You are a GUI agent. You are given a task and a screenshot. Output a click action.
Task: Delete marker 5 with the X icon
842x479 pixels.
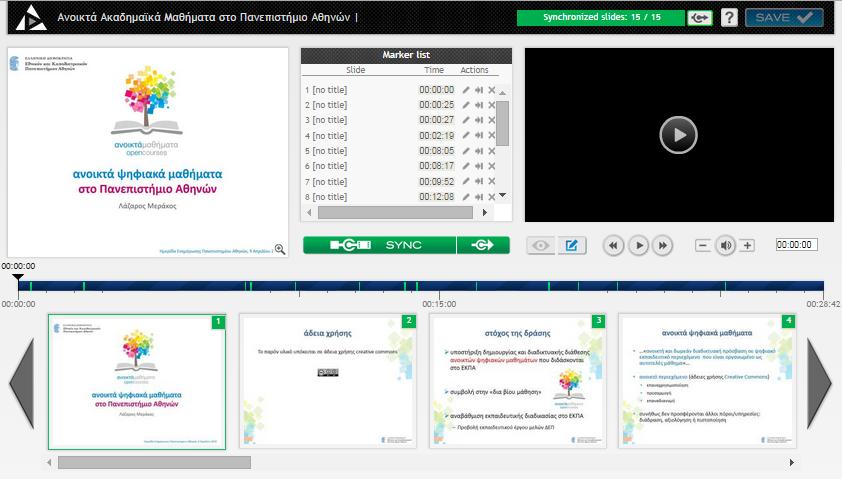coord(491,151)
